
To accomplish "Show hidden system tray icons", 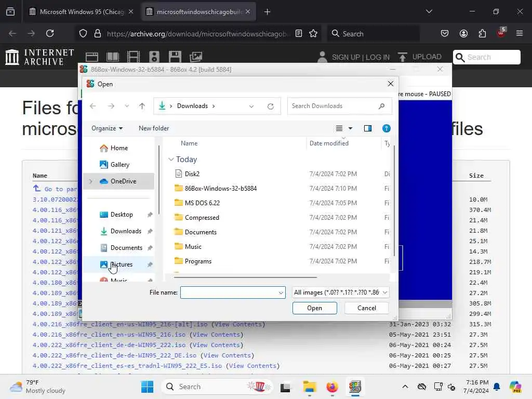I will [x=405, y=387].
